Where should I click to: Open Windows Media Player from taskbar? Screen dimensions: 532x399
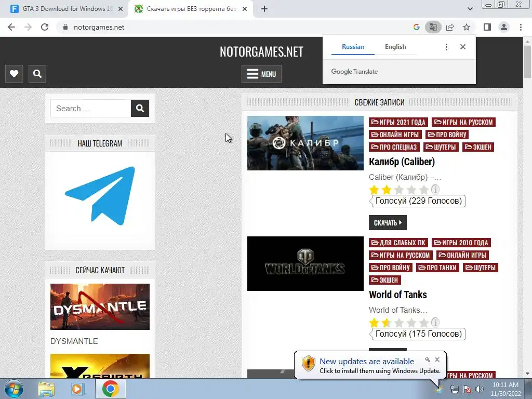(77, 389)
